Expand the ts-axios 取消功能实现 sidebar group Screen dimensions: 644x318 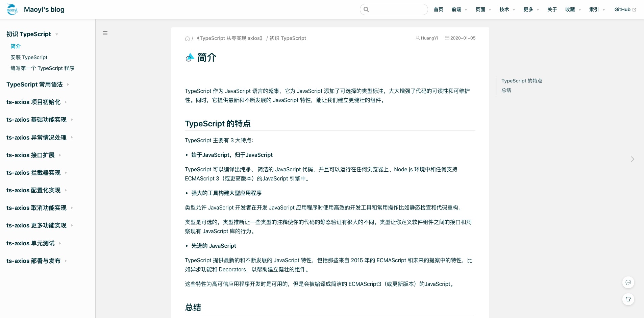click(x=40, y=208)
